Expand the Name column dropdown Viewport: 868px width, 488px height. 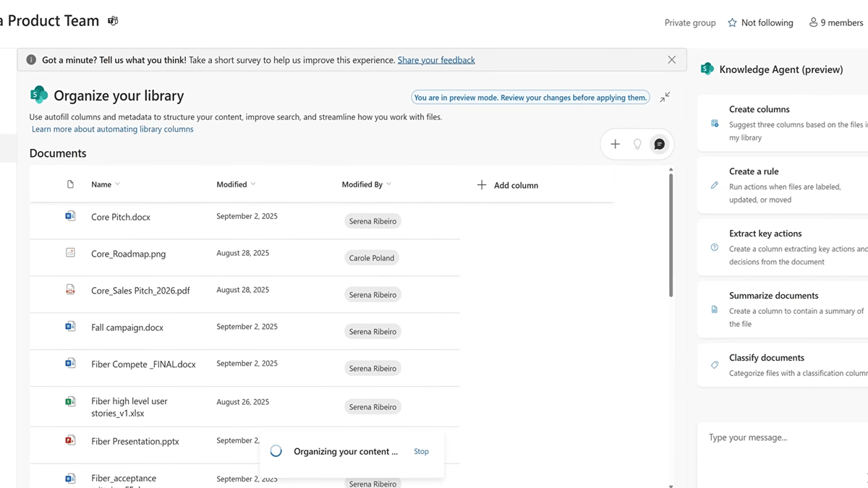click(x=117, y=184)
